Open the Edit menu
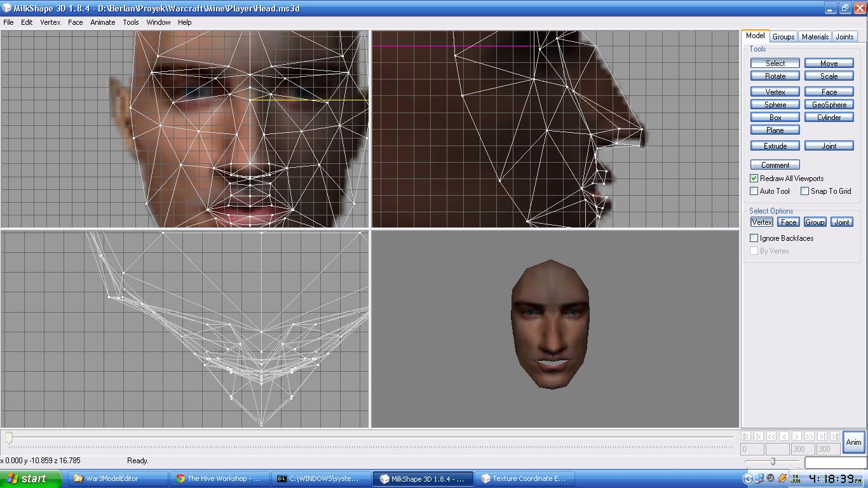868x488 pixels. coord(27,22)
